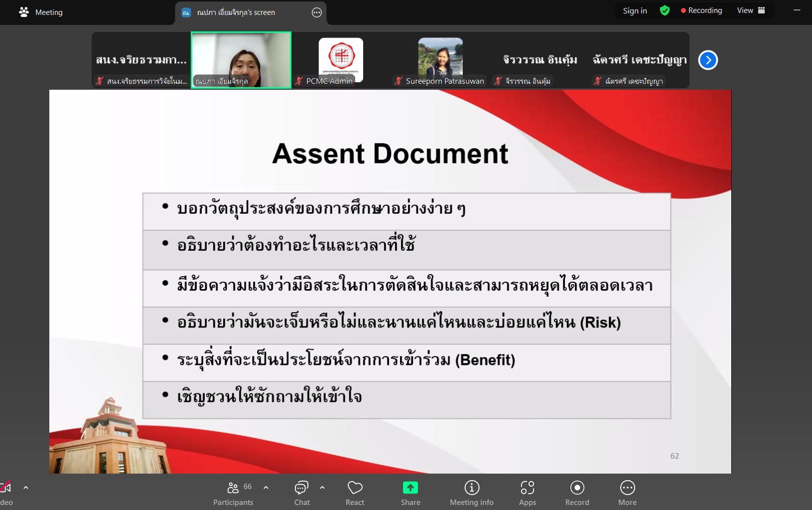Open the Apps panel
Viewport: 812px width, 510px height.
[x=527, y=493]
